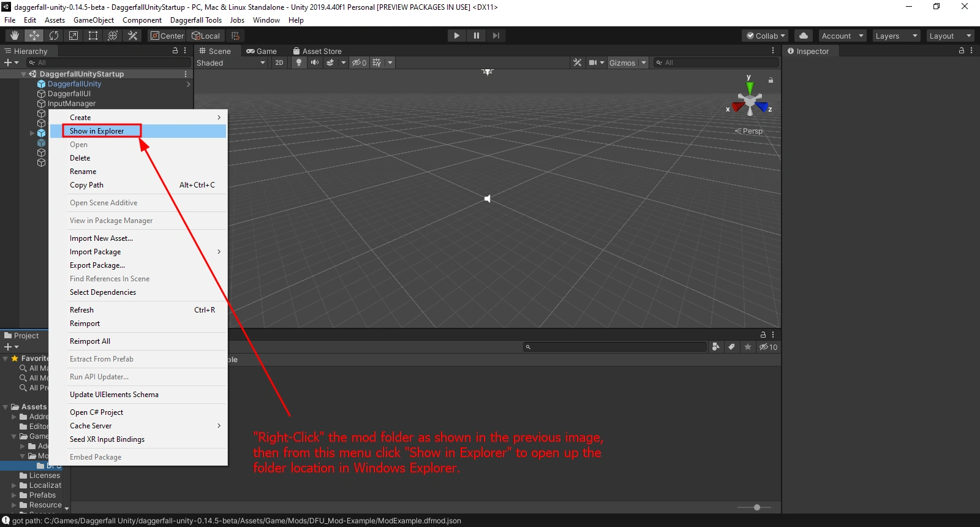
Task: Toggle scene effects like skybox
Action: click(330, 63)
